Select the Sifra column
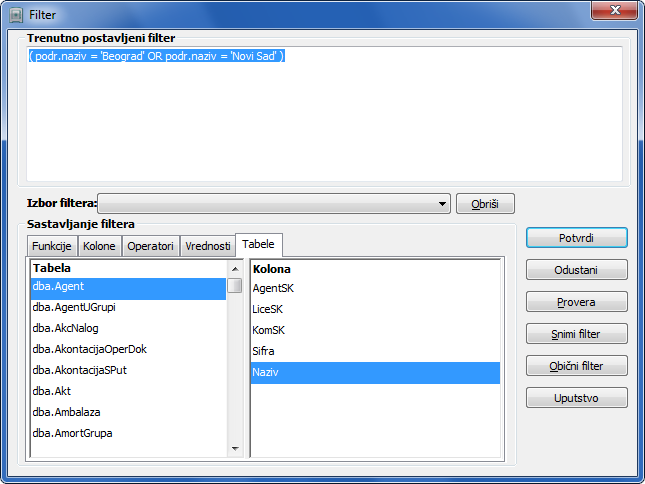The height and width of the screenshot is (484, 645). pyautogui.click(x=263, y=351)
